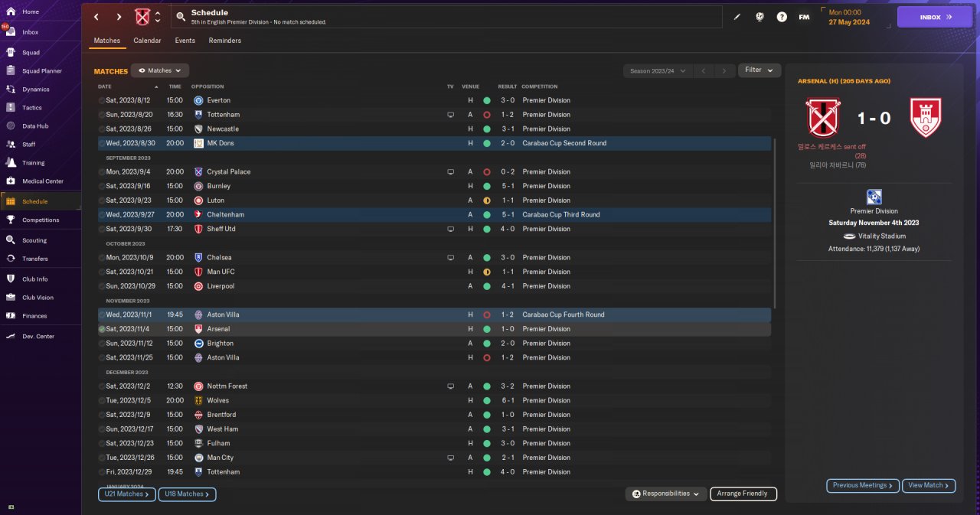Toggle the circle marker on the Everton row
980x515 pixels.
pos(102,100)
